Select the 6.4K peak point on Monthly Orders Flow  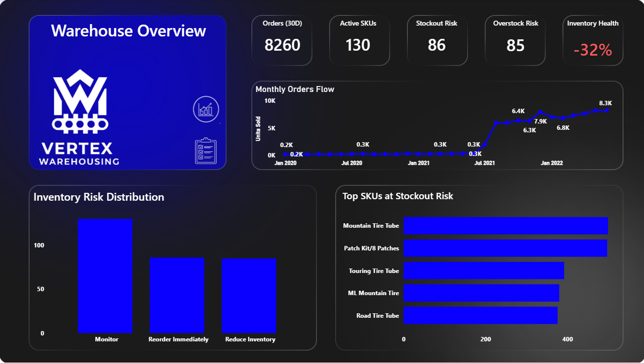click(x=518, y=119)
